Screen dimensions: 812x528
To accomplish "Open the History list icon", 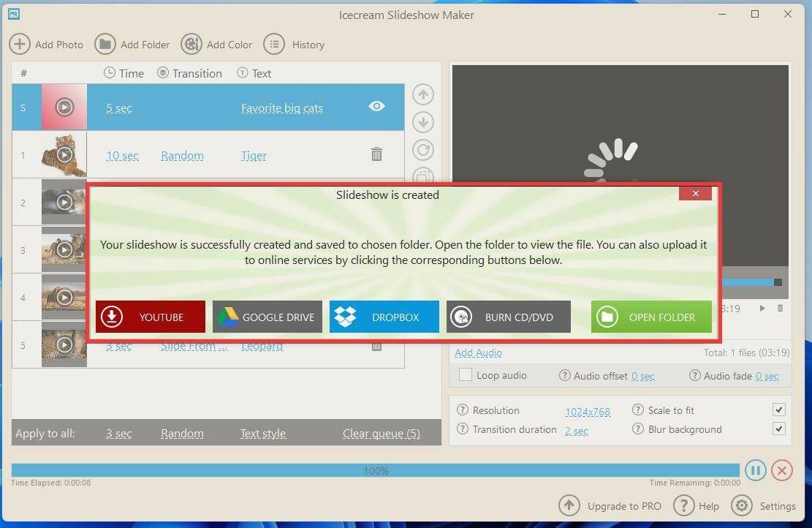I will [x=274, y=44].
